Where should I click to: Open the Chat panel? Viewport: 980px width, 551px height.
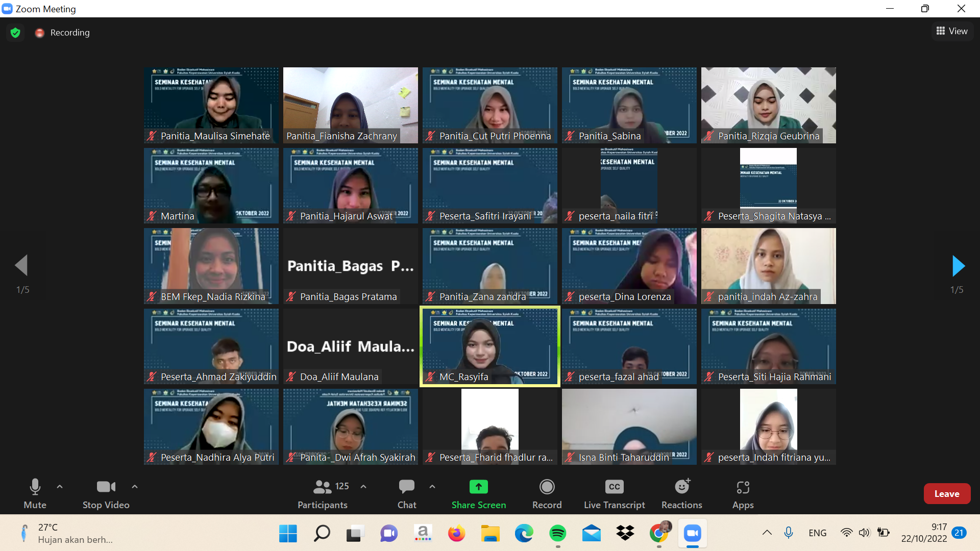coord(407,487)
